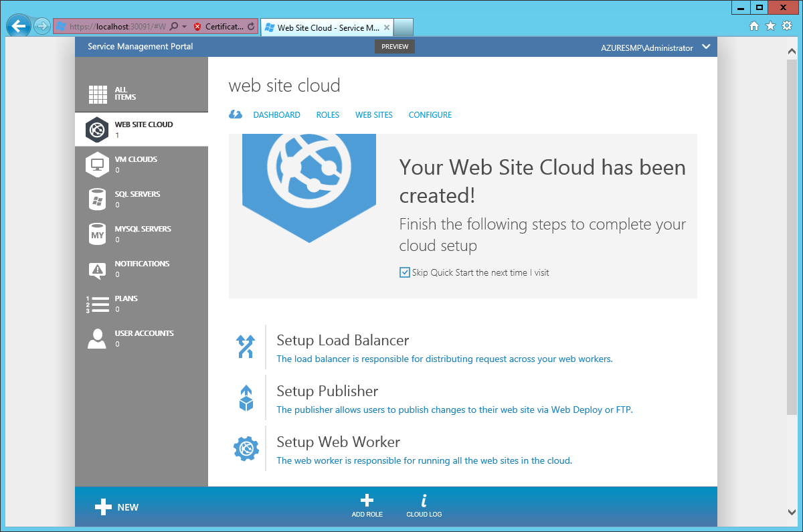
Task: Open the Setup Web Worker link
Action: click(338, 442)
